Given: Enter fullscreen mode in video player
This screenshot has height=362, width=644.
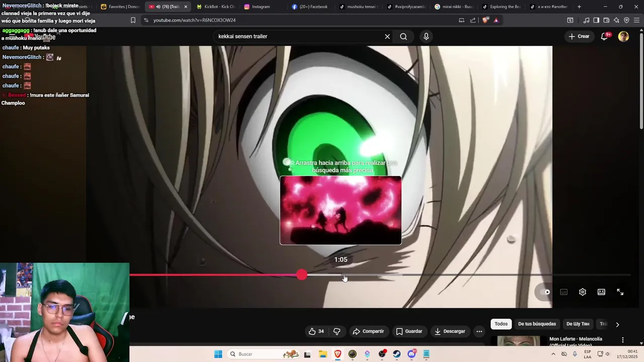Looking at the screenshot, I should [x=620, y=292].
